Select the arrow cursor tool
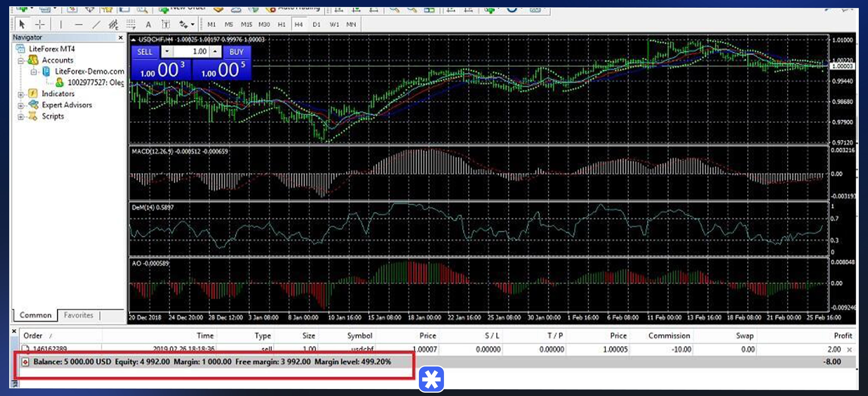Viewport: 868px width, 396px height. click(x=22, y=25)
